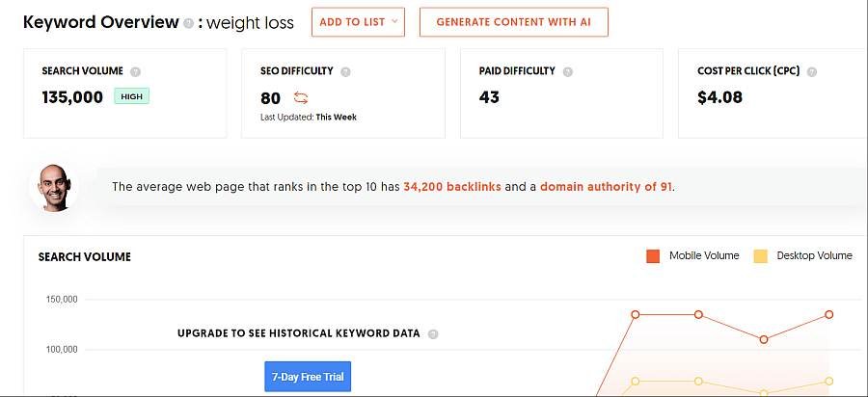This screenshot has height=397, width=868.
Task: Click the HIGH search volume badge
Action: coord(132,96)
